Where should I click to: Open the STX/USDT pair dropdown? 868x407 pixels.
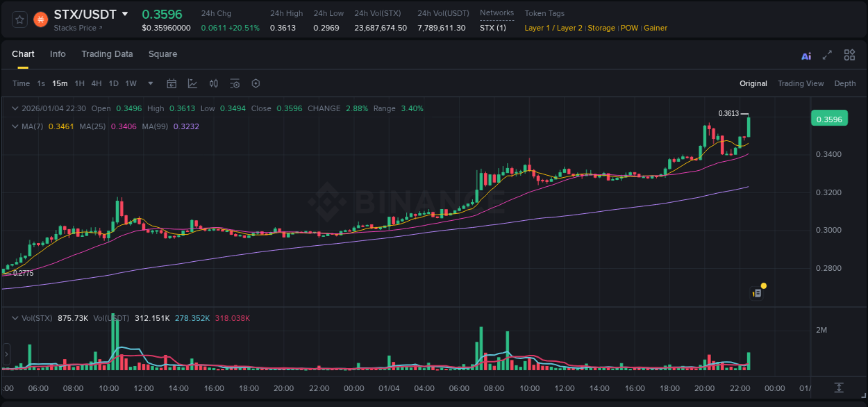(126, 13)
